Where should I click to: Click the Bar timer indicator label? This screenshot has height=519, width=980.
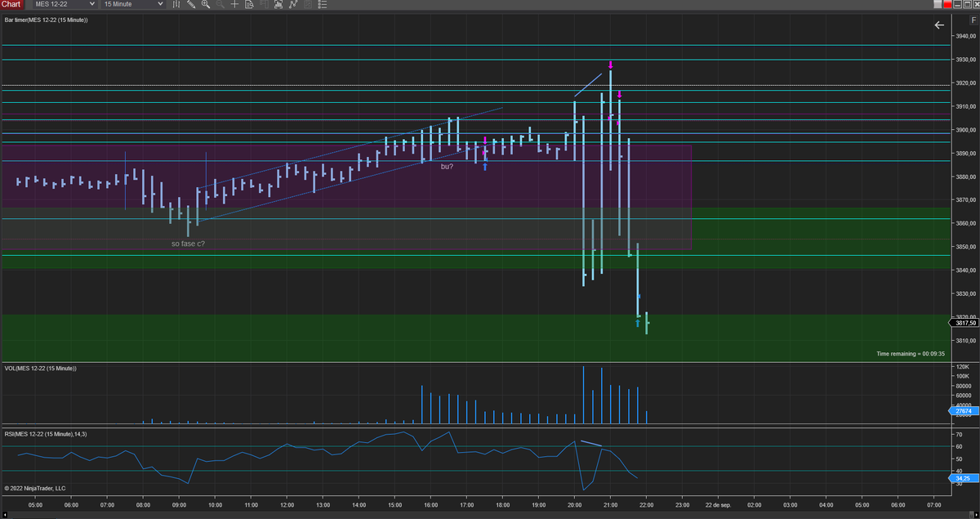[46, 19]
